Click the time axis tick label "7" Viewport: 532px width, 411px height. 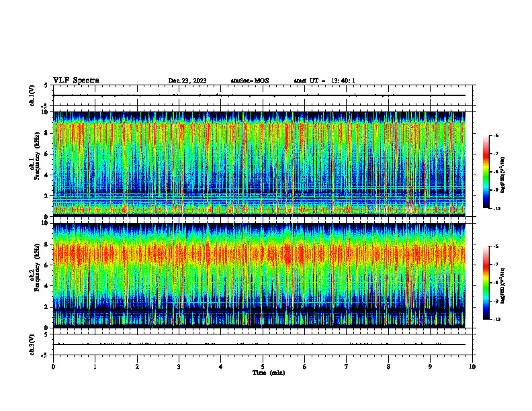tap(347, 367)
